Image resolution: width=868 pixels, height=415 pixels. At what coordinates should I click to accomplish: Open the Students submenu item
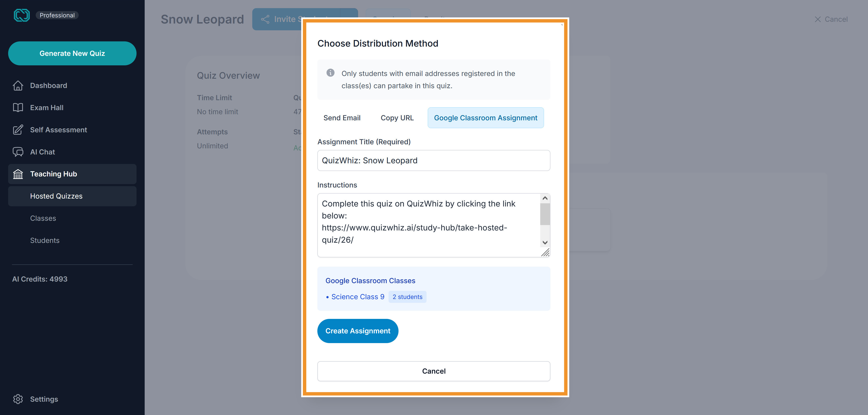coord(72,240)
